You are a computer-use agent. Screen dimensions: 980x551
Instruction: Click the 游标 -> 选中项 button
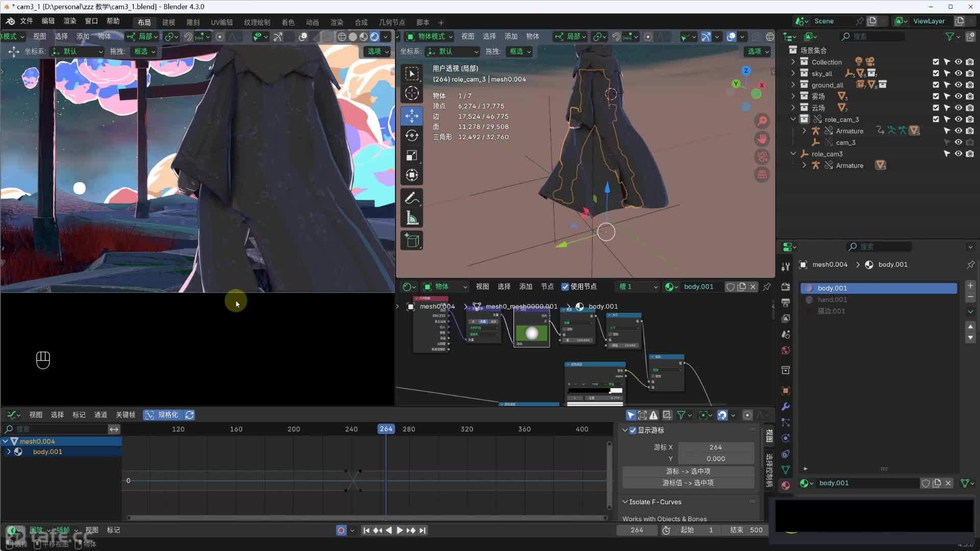coord(688,471)
